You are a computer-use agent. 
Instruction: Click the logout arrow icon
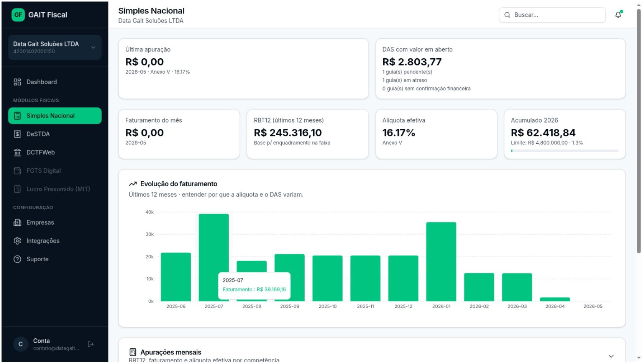(91, 344)
